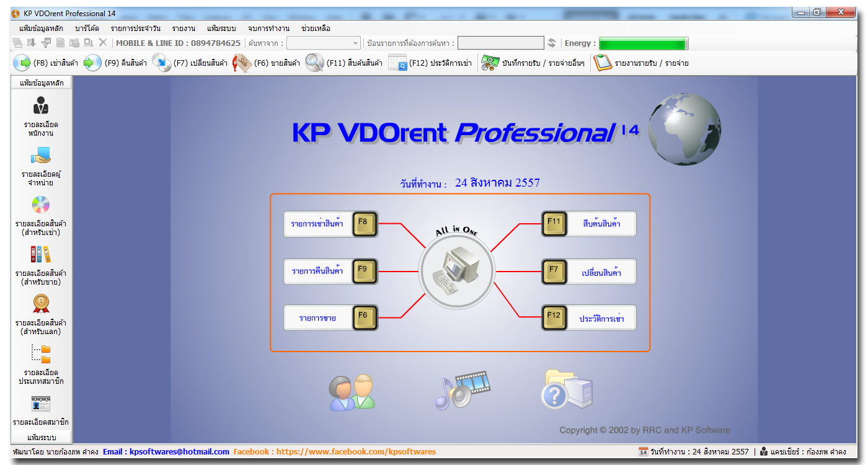The height and width of the screenshot is (465, 868).
Task: Click the cashier person icon in the status bar
Action: click(764, 452)
